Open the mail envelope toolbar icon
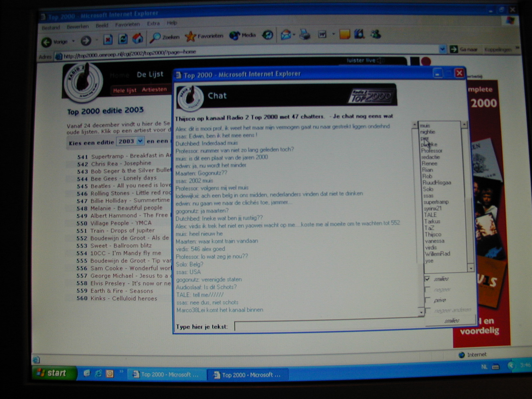Image resolution: width=532 pixels, height=399 pixels. click(x=286, y=35)
